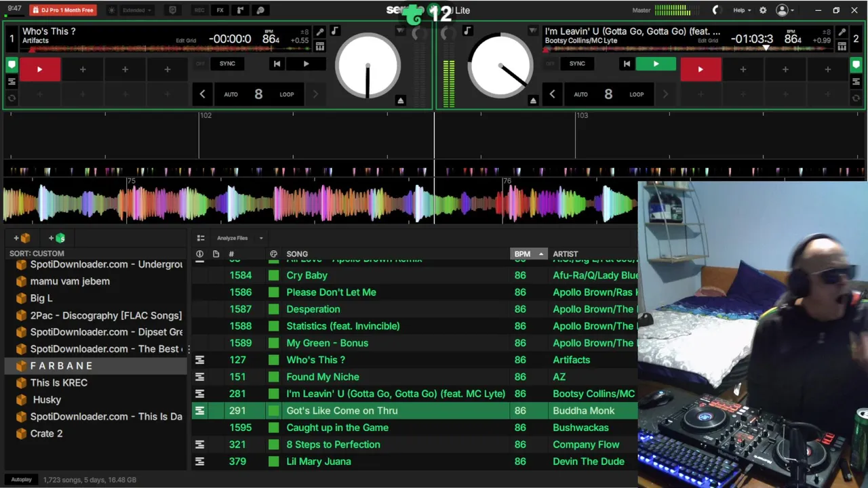The height and width of the screenshot is (488, 868).
Task: Enable SYNC on deck 1
Action: click(x=227, y=64)
